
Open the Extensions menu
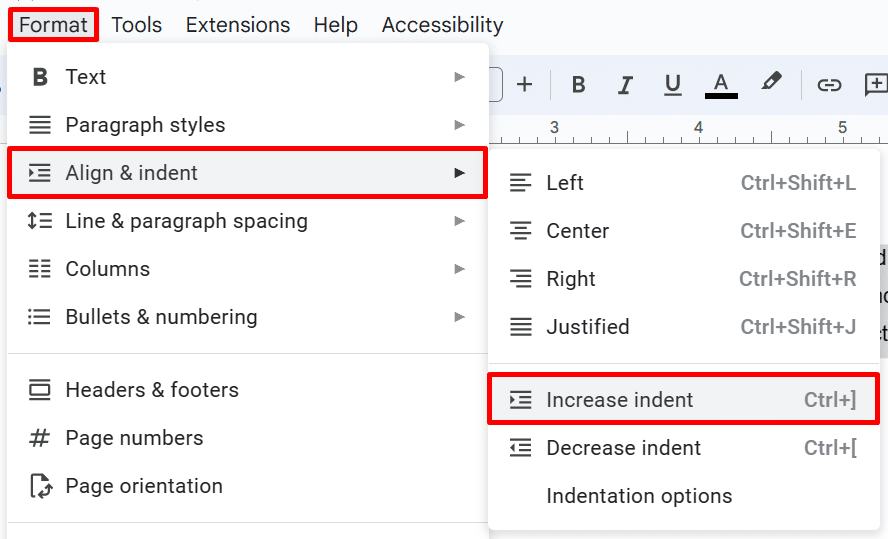pos(238,25)
